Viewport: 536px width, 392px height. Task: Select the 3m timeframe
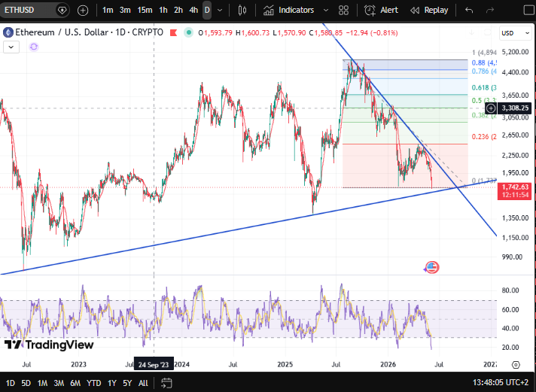click(x=125, y=11)
